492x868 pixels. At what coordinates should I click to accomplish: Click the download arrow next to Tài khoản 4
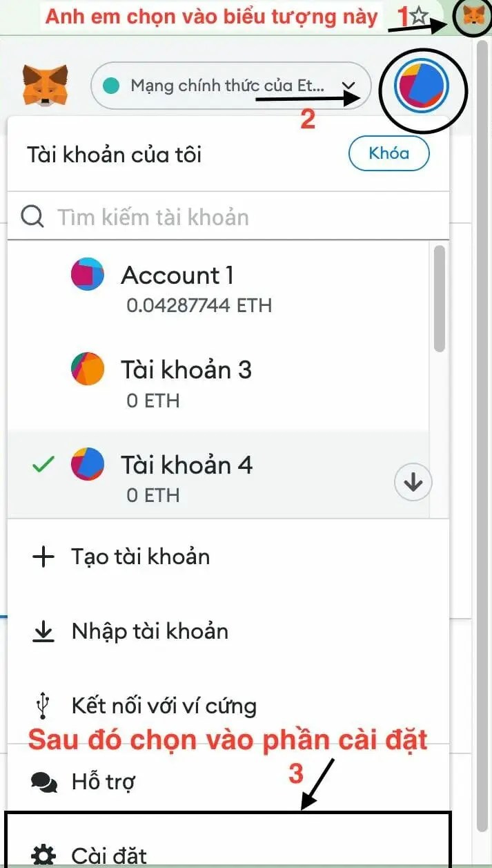click(x=412, y=482)
